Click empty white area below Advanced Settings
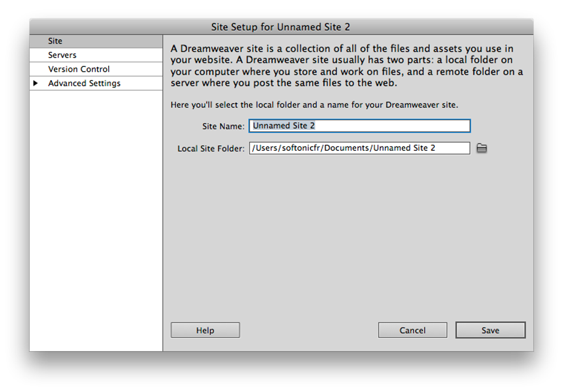The height and width of the screenshot is (392, 563). 95,221
